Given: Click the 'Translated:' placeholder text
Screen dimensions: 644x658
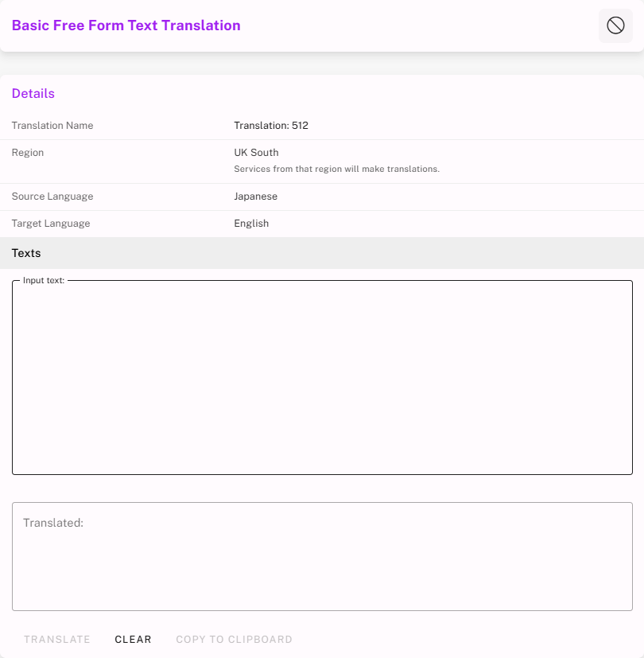Looking at the screenshot, I should coord(53,523).
